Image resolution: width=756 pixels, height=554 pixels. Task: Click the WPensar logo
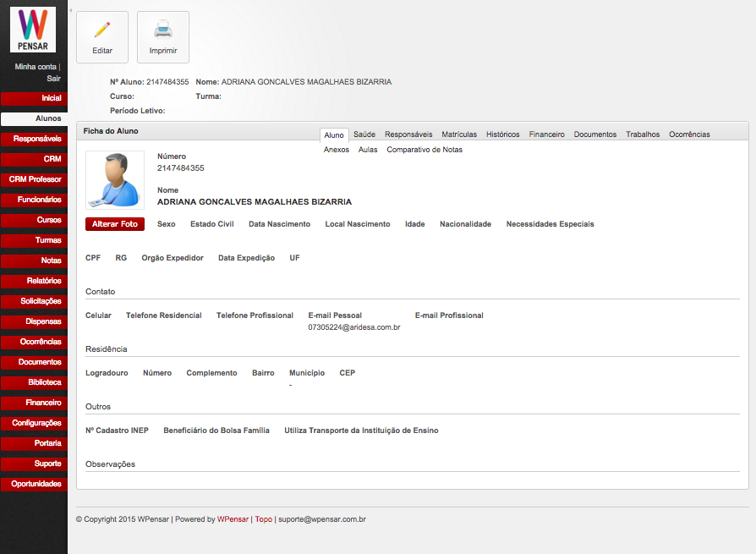click(33, 30)
